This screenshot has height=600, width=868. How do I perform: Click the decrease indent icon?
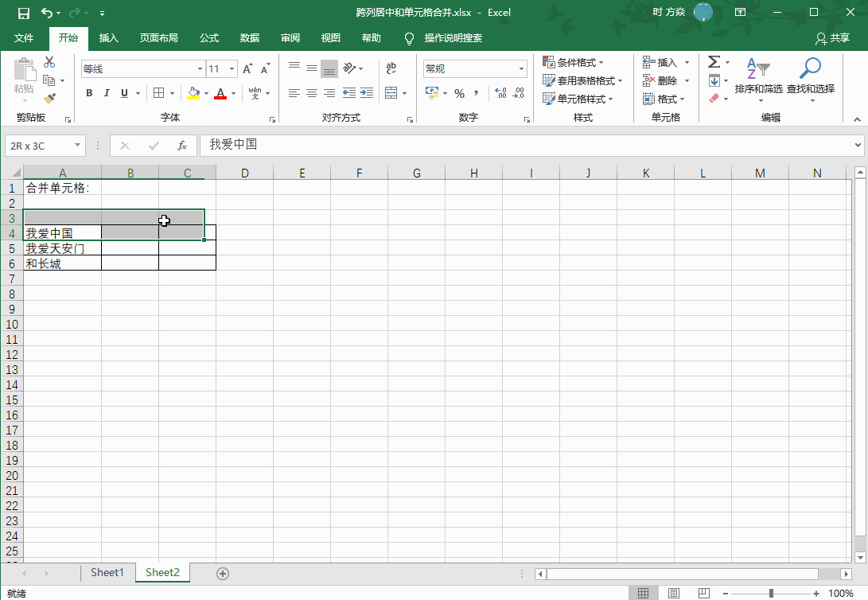coord(348,93)
